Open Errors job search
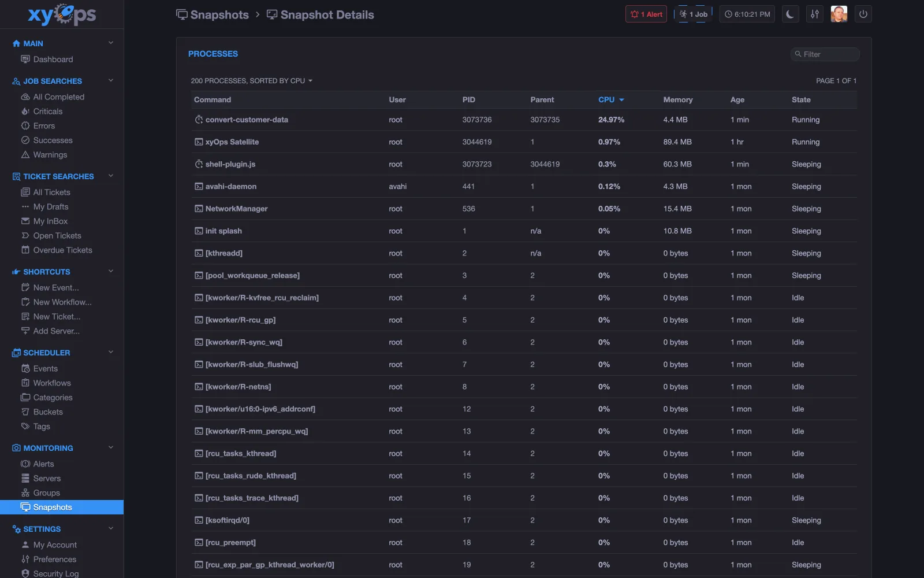The height and width of the screenshot is (578, 924). point(38,125)
